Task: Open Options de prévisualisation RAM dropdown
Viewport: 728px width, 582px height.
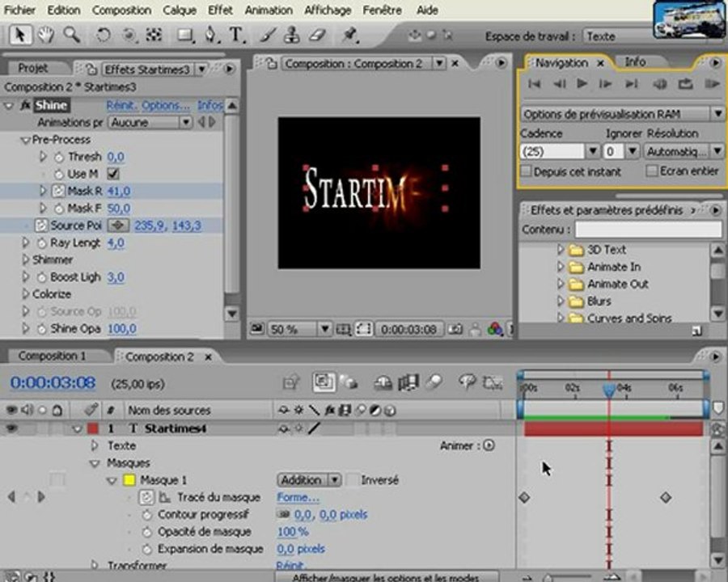Action: (622, 114)
